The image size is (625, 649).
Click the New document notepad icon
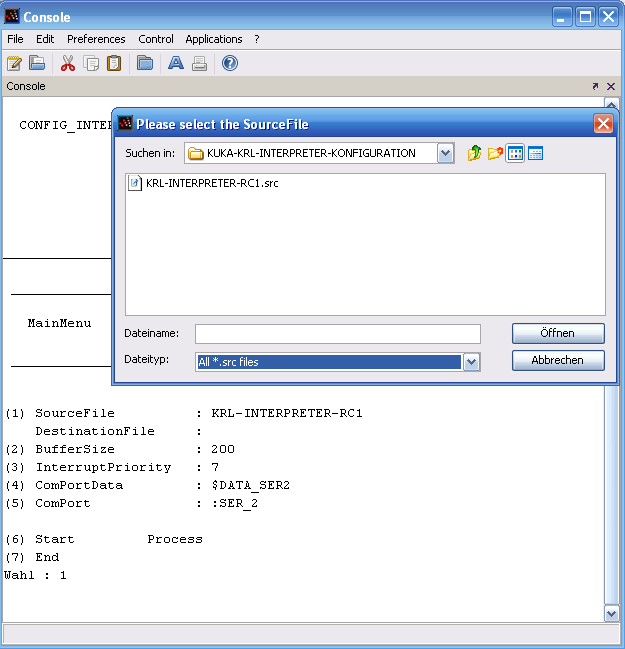[14, 64]
